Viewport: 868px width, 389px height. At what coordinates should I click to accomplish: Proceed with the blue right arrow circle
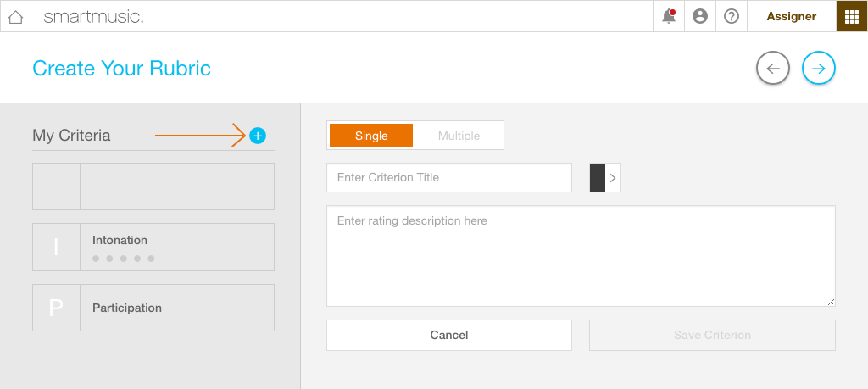[819, 68]
